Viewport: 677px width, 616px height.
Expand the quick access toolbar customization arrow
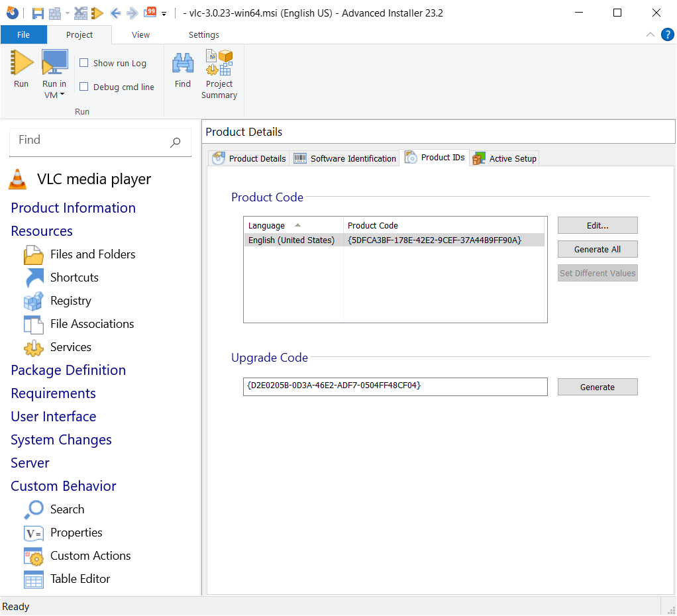pos(163,13)
